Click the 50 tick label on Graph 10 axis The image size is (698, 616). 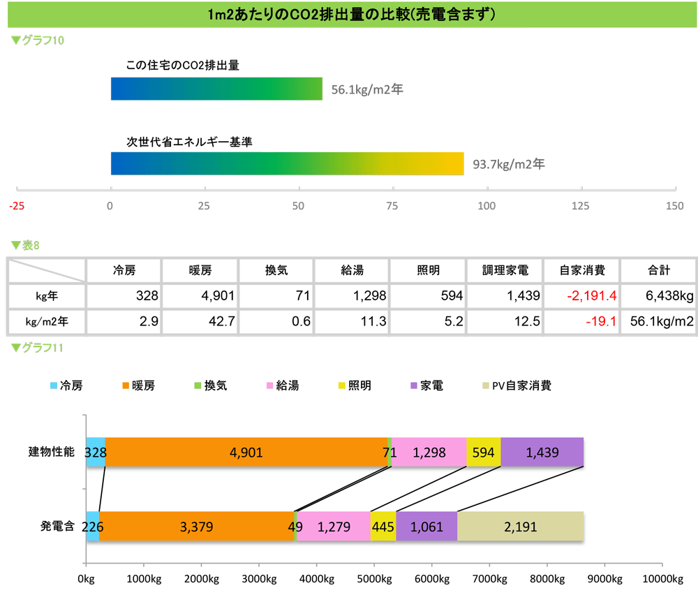298,206
